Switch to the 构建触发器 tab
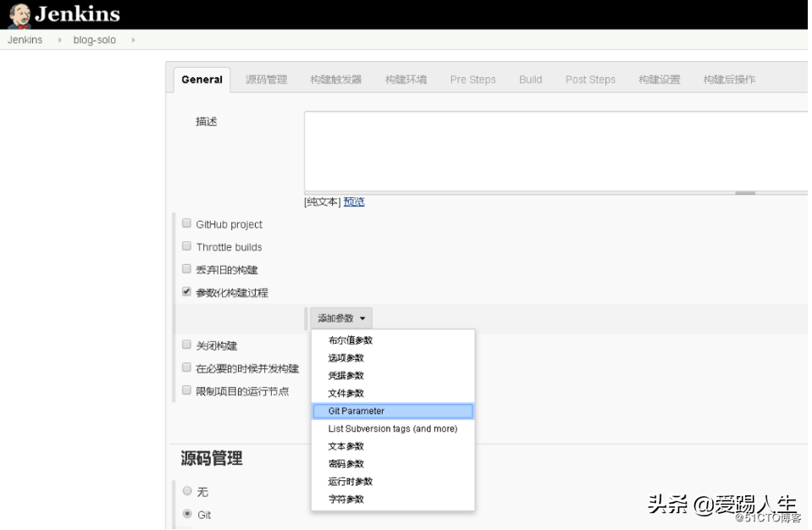Screen dimensions: 812x530 (x=336, y=80)
